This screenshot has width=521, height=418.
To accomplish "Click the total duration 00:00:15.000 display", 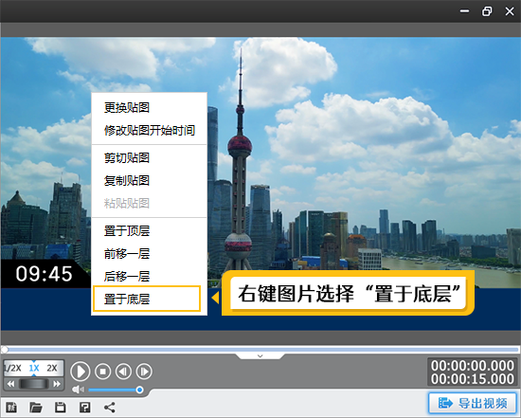I will (x=472, y=379).
